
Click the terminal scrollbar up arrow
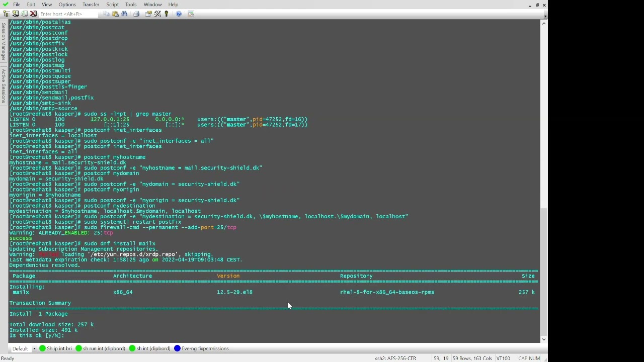(x=544, y=24)
